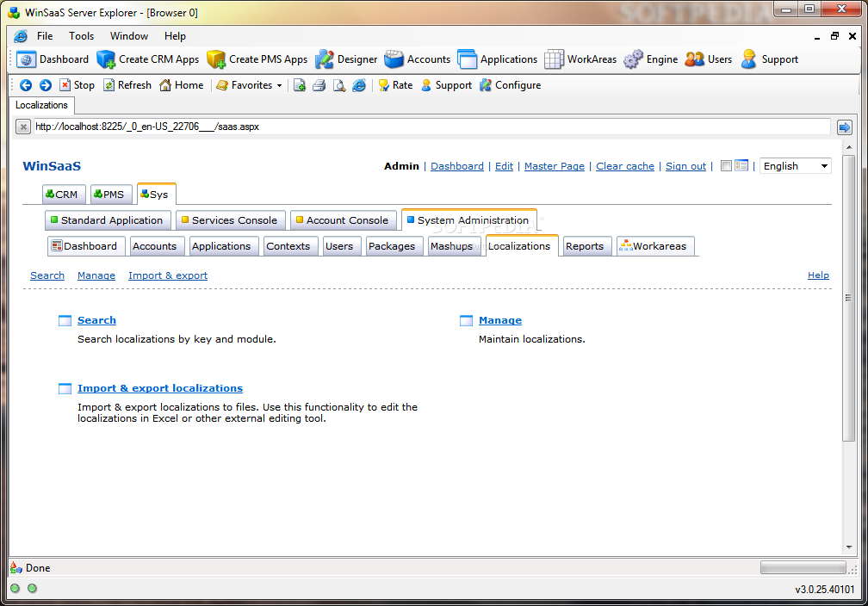This screenshot has width=868, height=606.
Task: Open the Help menu
Action: tap(175, 36)
